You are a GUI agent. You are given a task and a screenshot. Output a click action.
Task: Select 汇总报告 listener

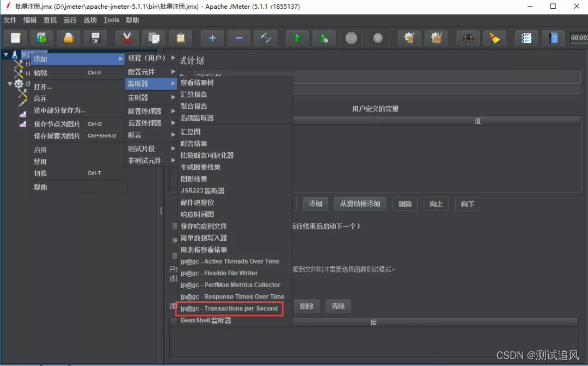(x=235, y=95)
